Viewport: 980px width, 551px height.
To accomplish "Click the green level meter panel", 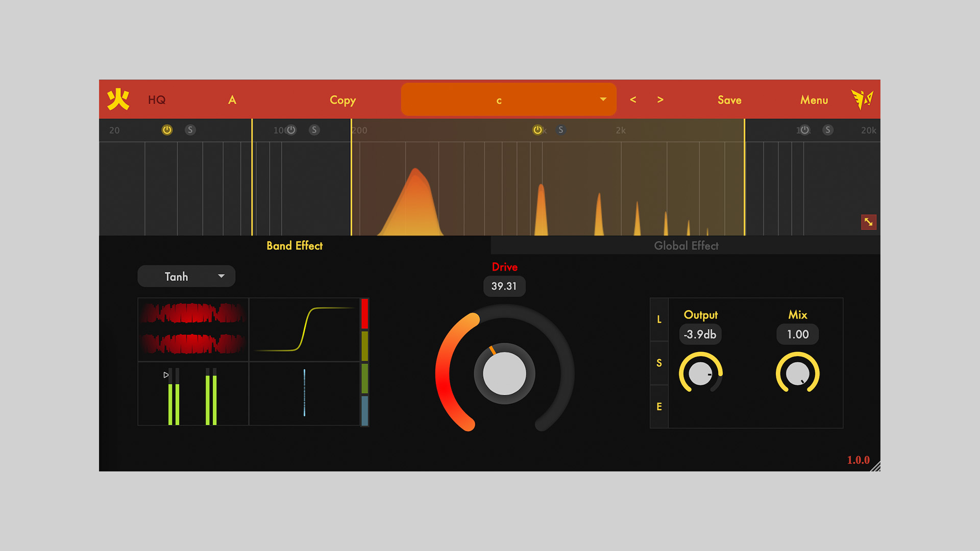I will click(x=193, y=394).
